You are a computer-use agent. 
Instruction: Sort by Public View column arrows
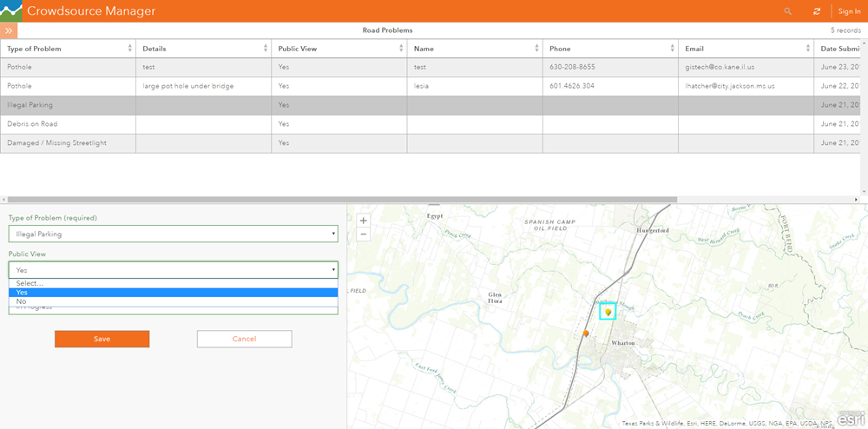coord(401,48)
